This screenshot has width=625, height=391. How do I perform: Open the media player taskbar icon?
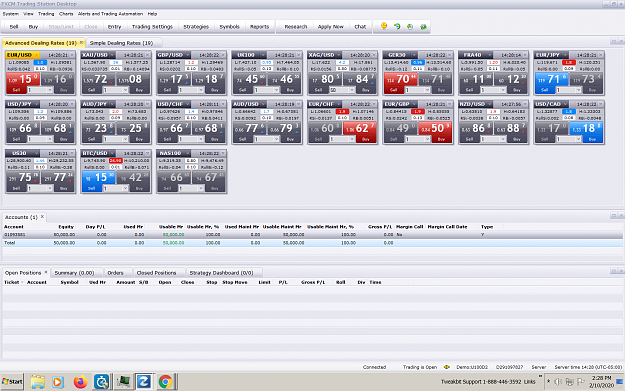(58, 382)
